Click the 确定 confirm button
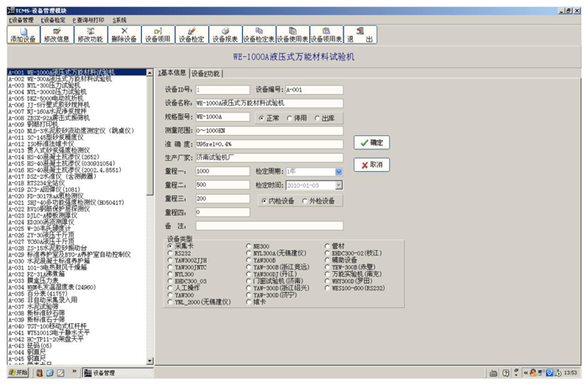Viewport: 588px width, 386px height. 371,143
